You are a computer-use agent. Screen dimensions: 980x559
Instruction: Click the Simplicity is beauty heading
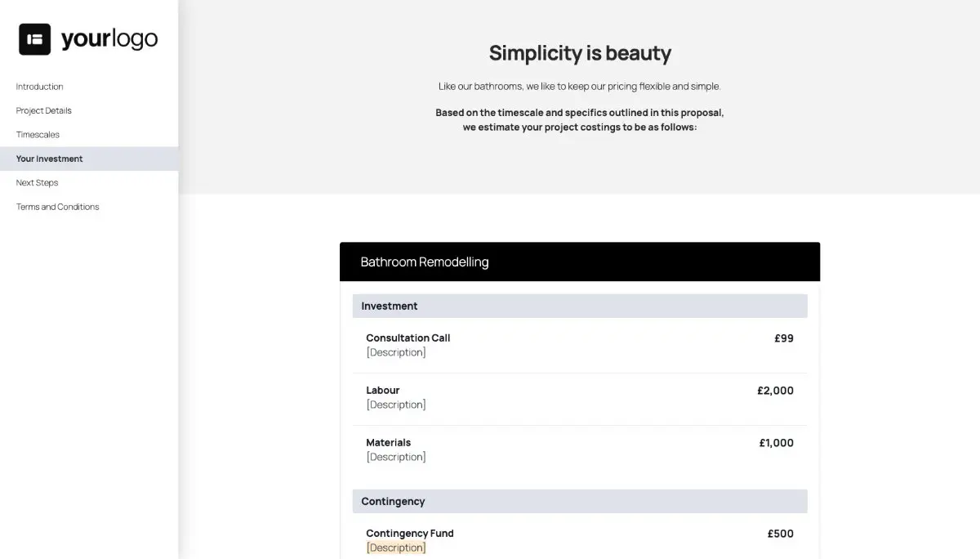[580, 53]
